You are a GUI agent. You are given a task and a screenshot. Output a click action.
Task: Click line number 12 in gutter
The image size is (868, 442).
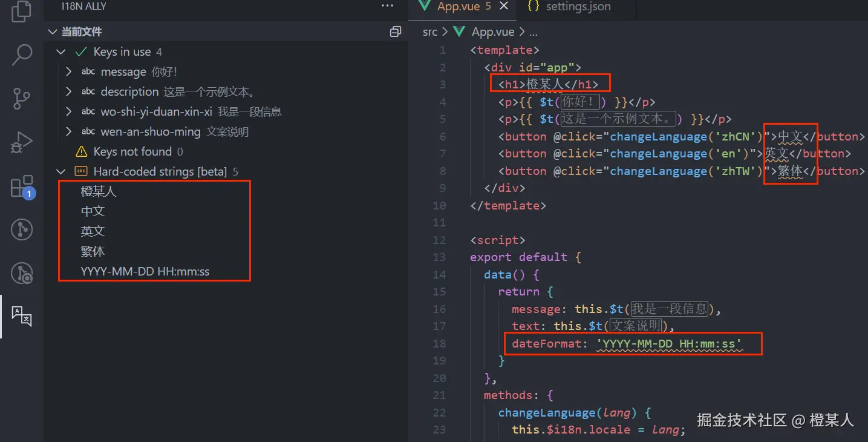439,240
